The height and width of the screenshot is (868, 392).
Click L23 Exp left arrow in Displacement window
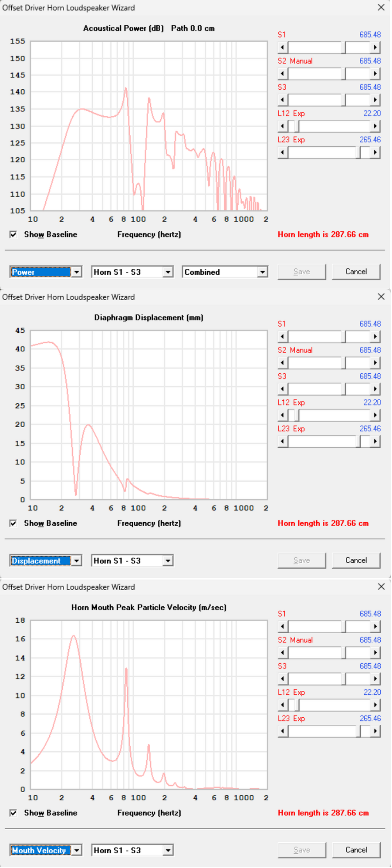point(283,441)
